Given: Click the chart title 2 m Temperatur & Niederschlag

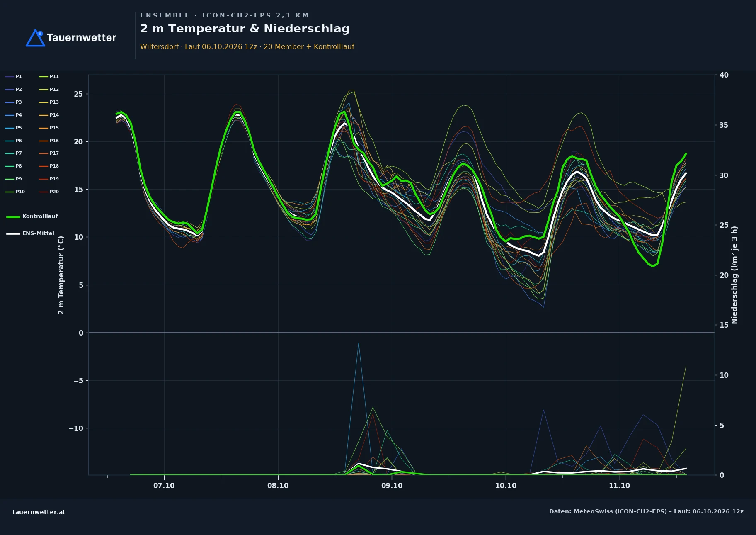Looking at the screenshot, I should (245, 29).
